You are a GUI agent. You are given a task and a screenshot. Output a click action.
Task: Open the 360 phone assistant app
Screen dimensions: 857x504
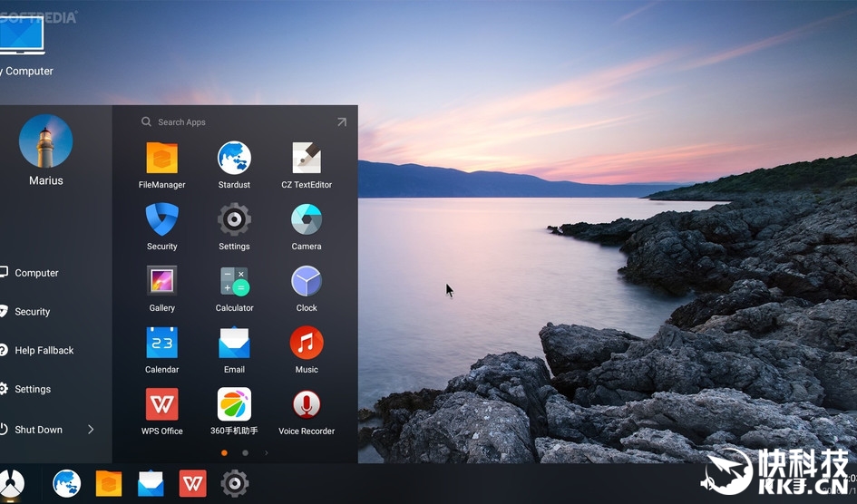coord(234,405)
